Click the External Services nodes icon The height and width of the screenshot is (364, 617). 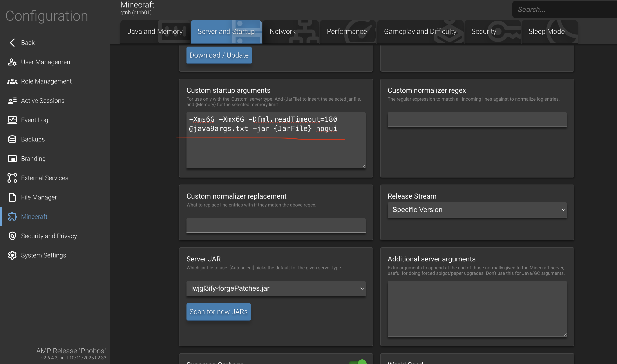pyautogui.click(x=12, y=178)
